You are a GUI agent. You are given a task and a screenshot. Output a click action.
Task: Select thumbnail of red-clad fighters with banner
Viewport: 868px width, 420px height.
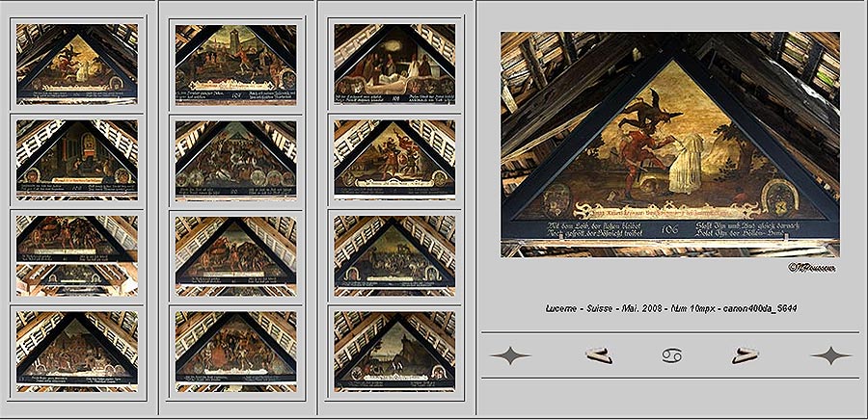click(x=394, y=160)
